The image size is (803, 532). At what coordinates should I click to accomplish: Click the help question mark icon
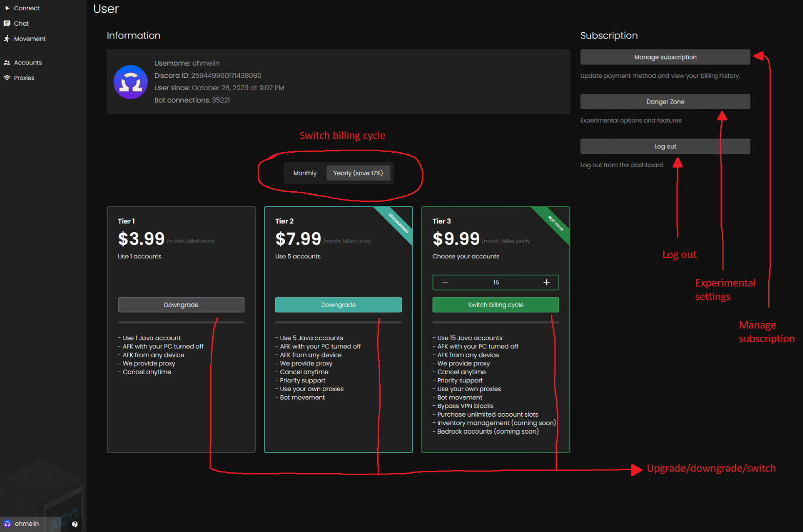coord(75,524)
